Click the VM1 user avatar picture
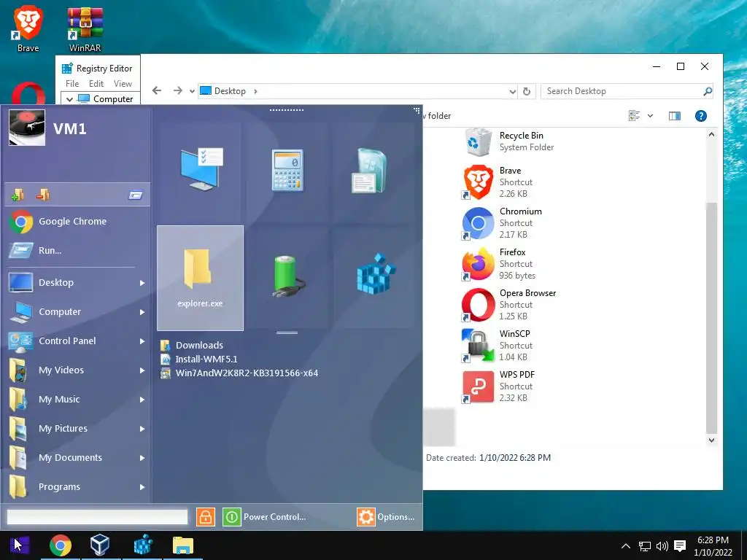747x560 pixels. pyautogui.click(x=27, y=127)
